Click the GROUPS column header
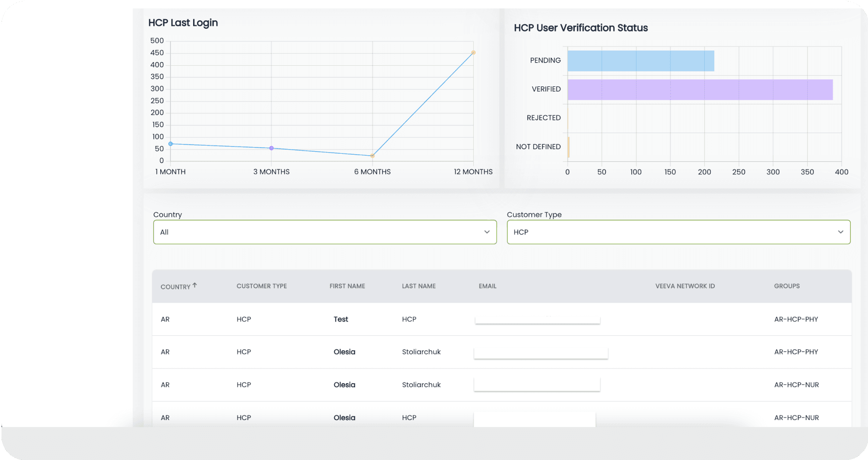 pos(787,286)
